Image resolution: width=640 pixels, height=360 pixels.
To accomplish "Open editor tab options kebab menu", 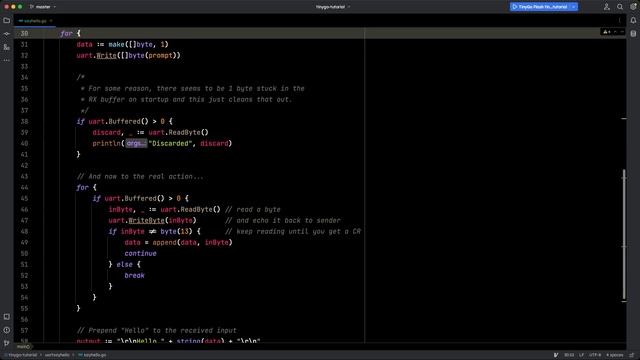I will 620,20.
